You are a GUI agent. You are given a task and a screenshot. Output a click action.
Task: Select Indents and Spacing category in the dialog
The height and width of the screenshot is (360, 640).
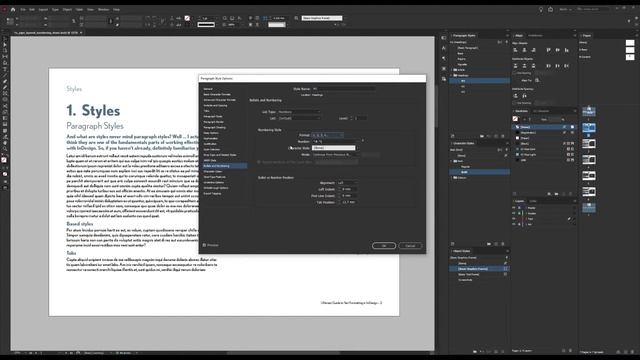point(215,105)
